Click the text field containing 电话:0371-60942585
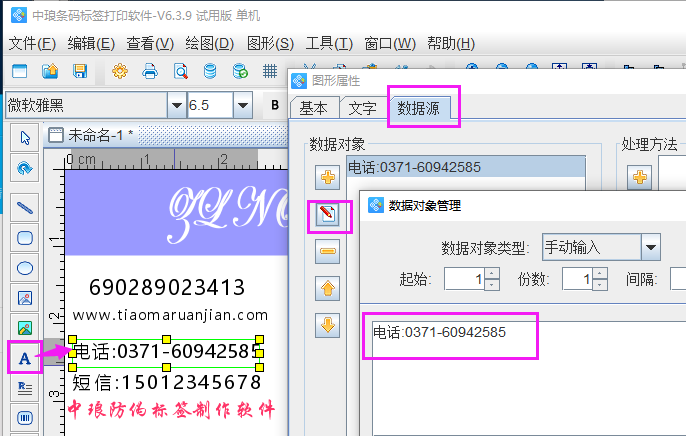This screenshot has width=686, height=436. click(450, 335)
